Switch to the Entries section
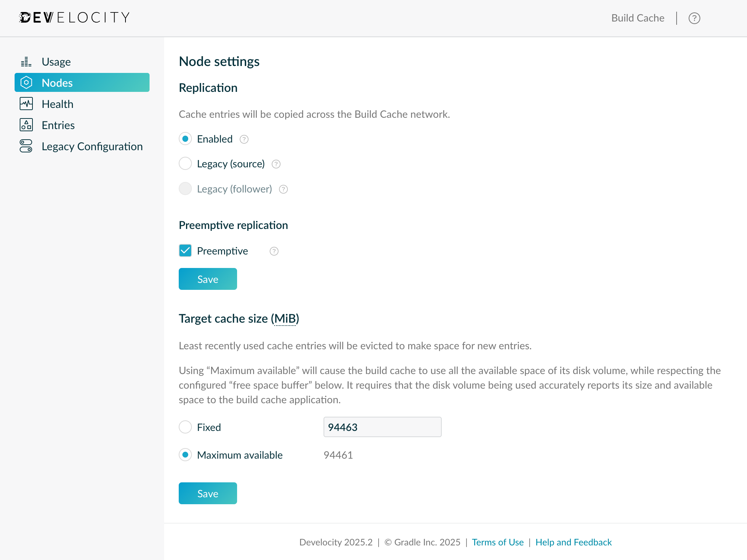Viewport: 747px width, 560px height. (x=58, y=125)
